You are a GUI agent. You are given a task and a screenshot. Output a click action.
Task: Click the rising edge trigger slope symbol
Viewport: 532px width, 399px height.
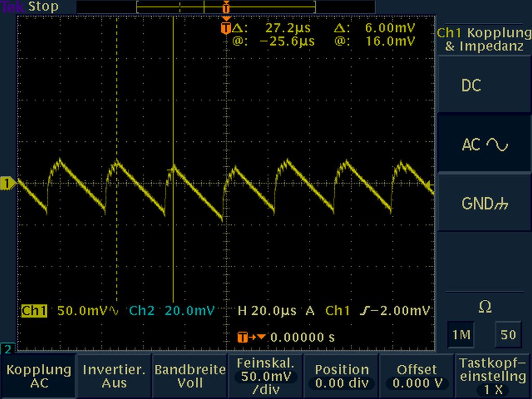(x=364, y=311)
